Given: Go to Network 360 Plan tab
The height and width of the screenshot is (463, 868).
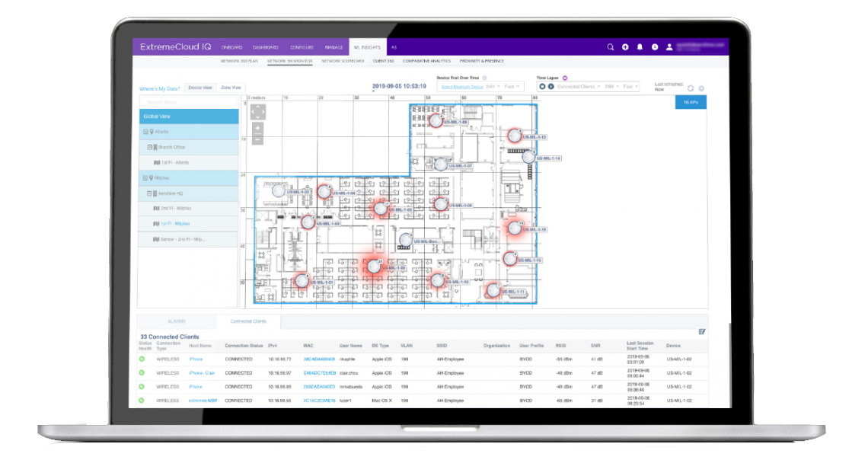Looking at the screenshot, I should tap(239, 61).
